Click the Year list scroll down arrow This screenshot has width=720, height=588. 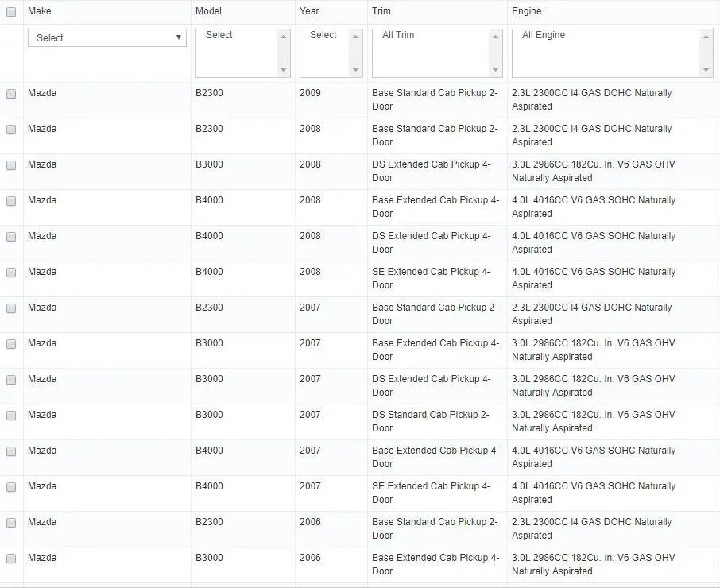click(x=355, y=70)
